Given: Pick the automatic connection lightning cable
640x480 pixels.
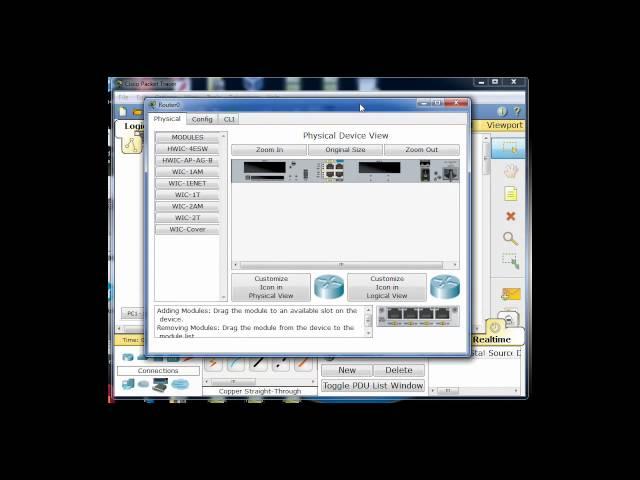Looking at the screenshot, I should [x=213, y=362].
